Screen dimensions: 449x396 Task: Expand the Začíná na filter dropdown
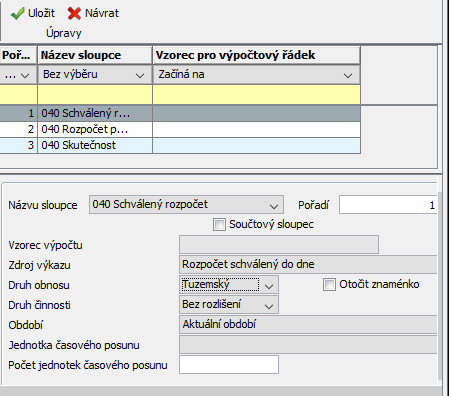coord(256,75)
